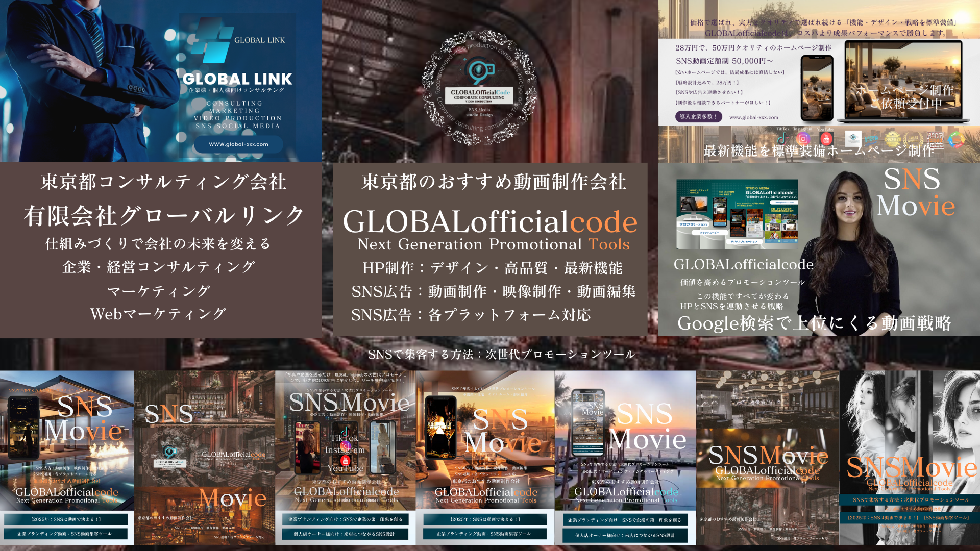Click the text 企業・経営コンサルティング

point(159,267)
